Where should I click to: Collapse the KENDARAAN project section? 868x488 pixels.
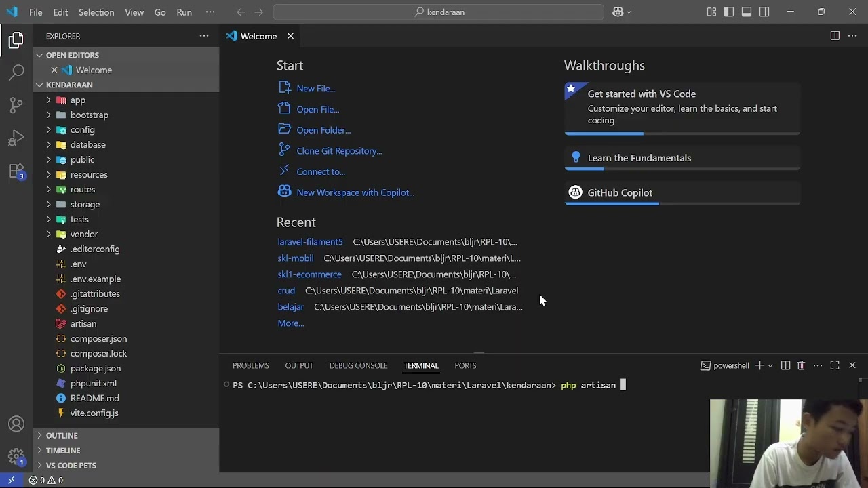point(126,85)
